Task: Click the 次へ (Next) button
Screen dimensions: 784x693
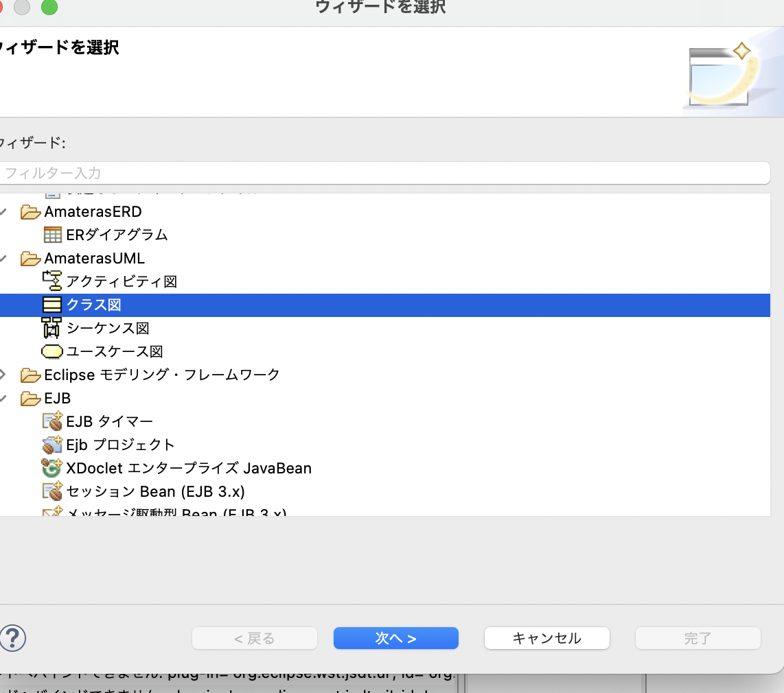Action: (x=395, y=638)
